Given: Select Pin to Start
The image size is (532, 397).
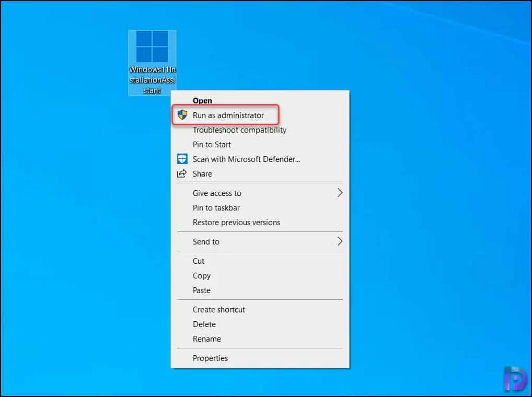Looking at the screenshot, I should (x=260, y=144).
